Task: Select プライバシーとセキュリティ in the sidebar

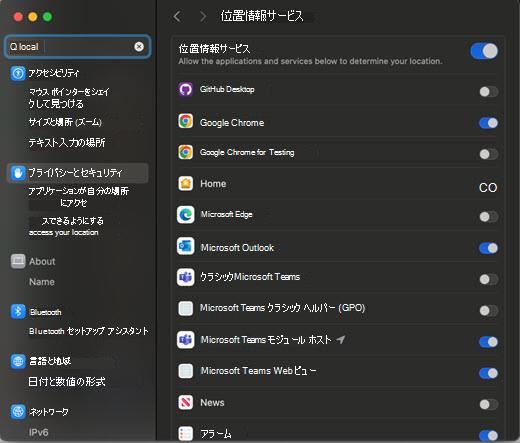Action: [x=78, y=173]
